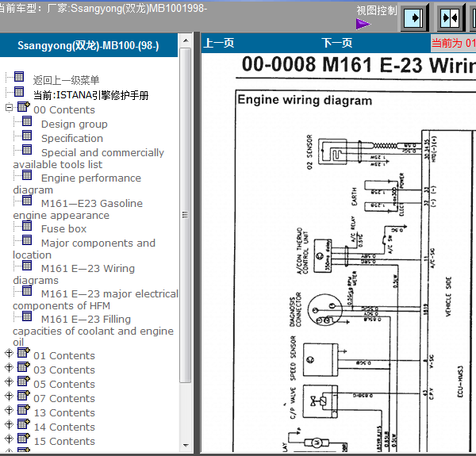This screenshot has height=456, width=476.
Task: Open Engine performance diagram page
Action: (x=77, y=184)
